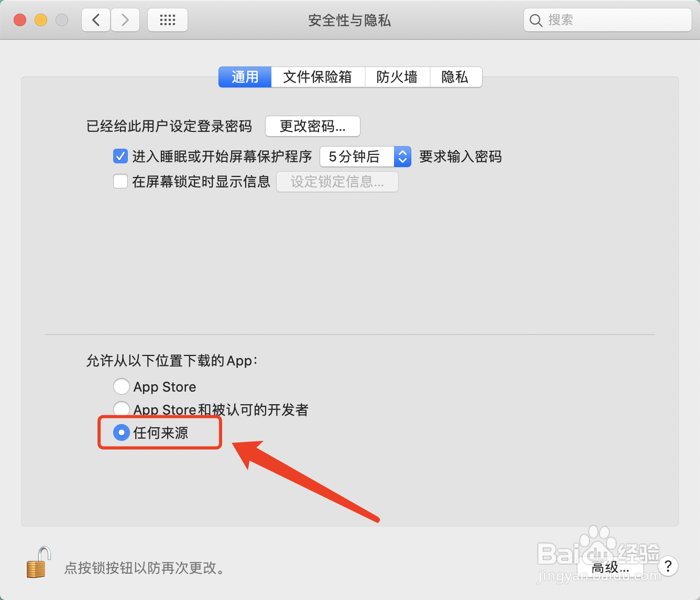Click the forward navigation arrow
The height and width of the screenshot is (600, 700).
point(125,20)
